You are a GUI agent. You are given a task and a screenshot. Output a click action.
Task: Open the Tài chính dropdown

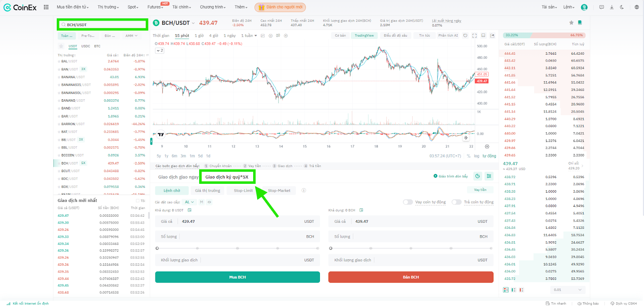pyautogui.click(x=182, y=7)
